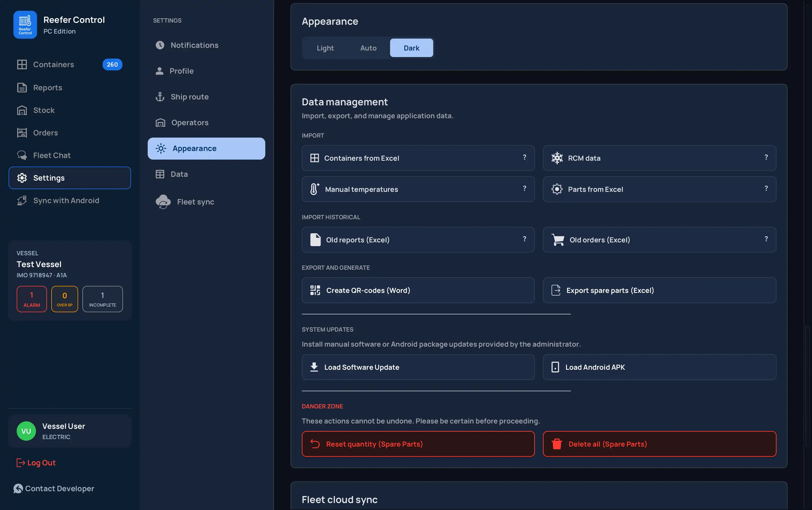Click the Manual temperatures thermometer icon
This screenshot has width=812, height=510.
(x=314, y=189)
